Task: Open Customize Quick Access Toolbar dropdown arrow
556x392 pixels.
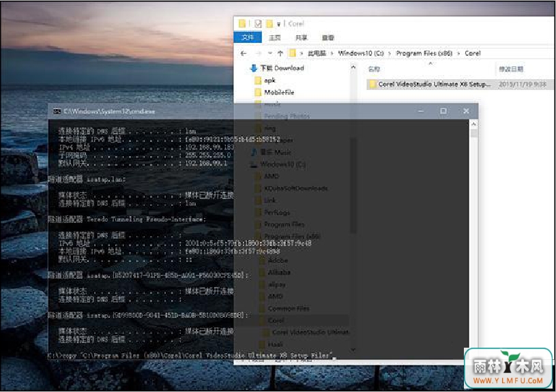Action: click(x=279, y=24)
